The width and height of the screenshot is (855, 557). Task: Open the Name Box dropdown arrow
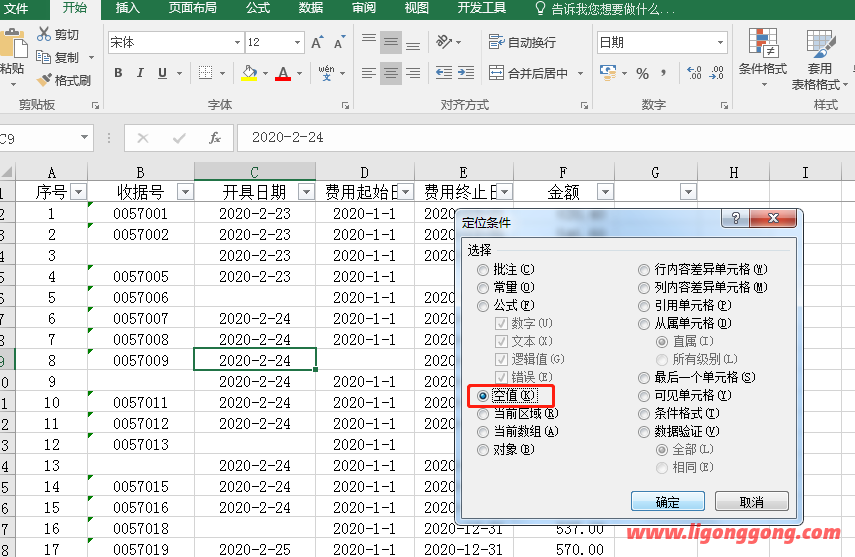85,137
